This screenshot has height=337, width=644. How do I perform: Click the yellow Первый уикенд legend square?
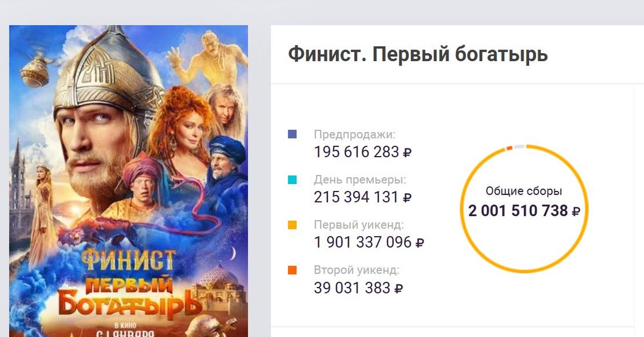292,226
